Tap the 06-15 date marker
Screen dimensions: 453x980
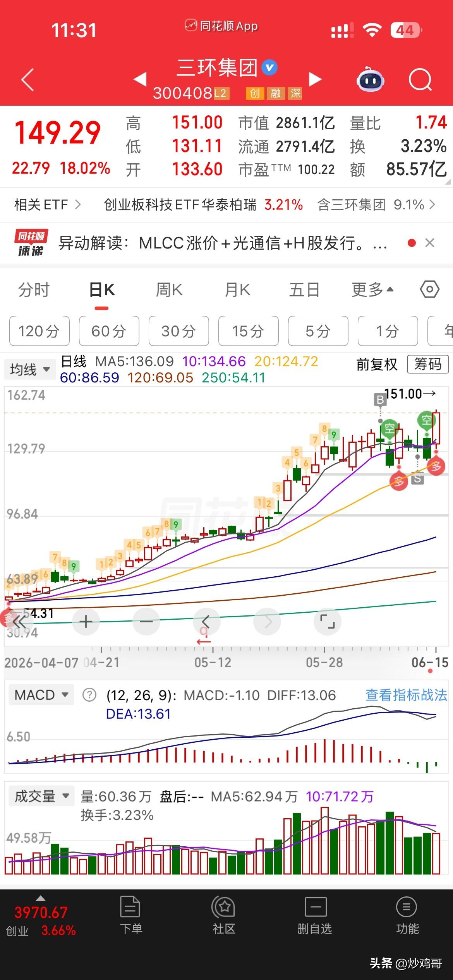pos(430,662)
